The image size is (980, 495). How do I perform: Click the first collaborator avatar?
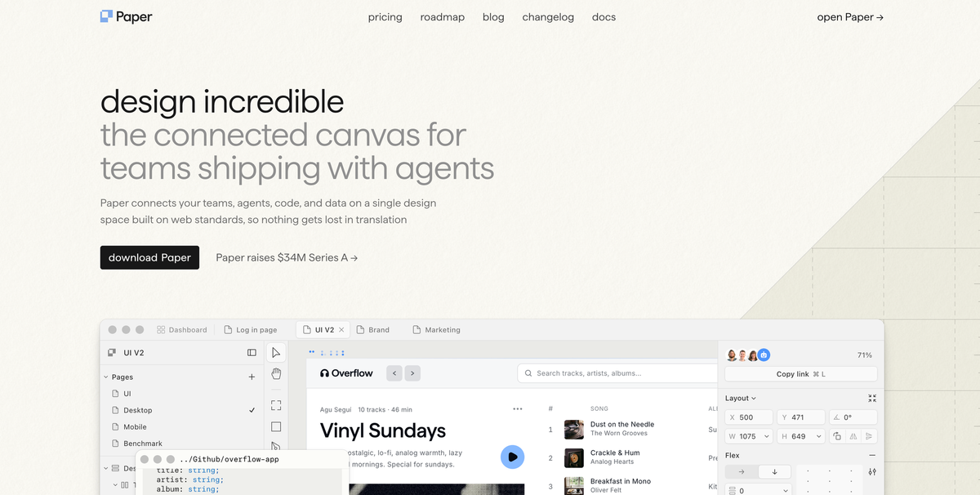point(732,355)
